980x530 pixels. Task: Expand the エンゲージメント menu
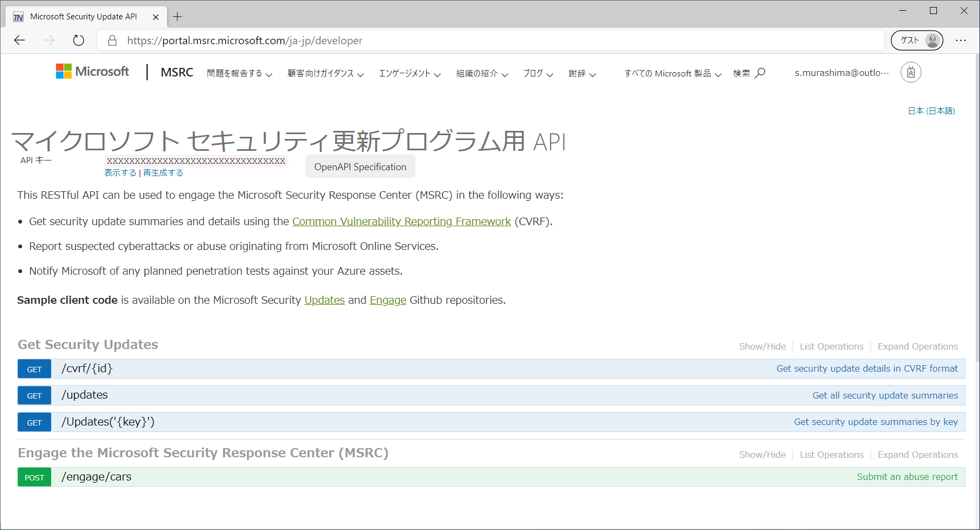click(410, 74)
